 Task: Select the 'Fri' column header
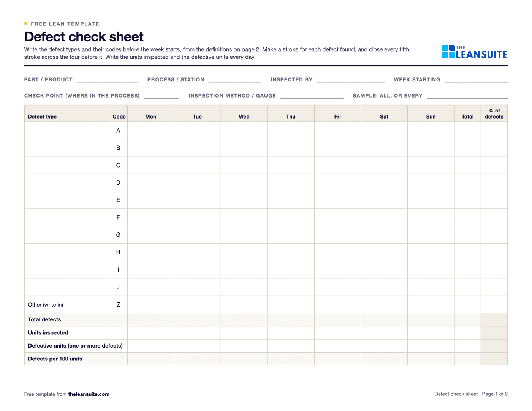point(338,114)
